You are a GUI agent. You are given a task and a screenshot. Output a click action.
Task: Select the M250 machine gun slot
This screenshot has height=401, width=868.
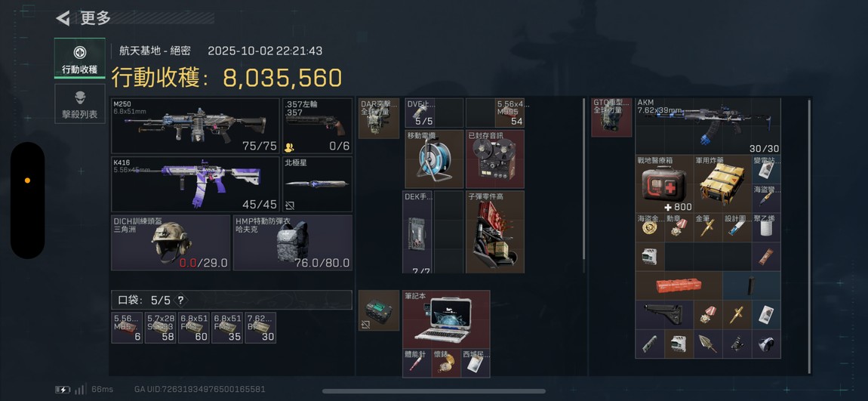[x=195, y=125]
